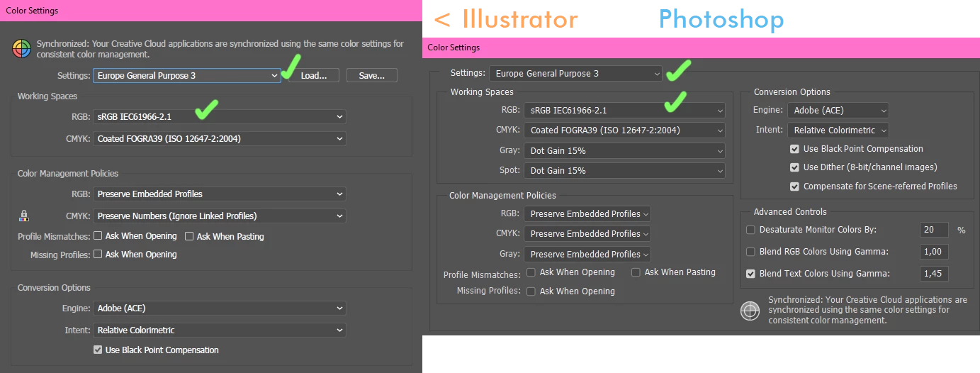Open Photoshop RGB working space dropdown

coord(624,110)
